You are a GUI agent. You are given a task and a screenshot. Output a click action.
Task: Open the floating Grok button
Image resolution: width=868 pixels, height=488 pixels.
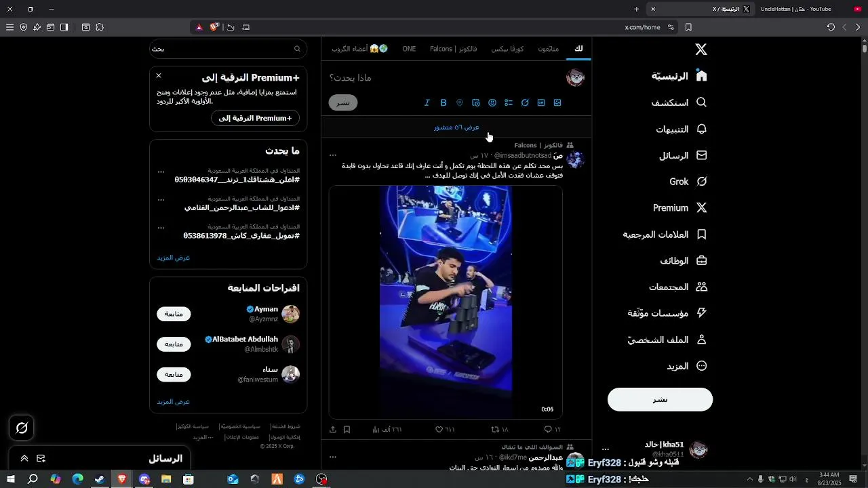[x=22, y=428]
